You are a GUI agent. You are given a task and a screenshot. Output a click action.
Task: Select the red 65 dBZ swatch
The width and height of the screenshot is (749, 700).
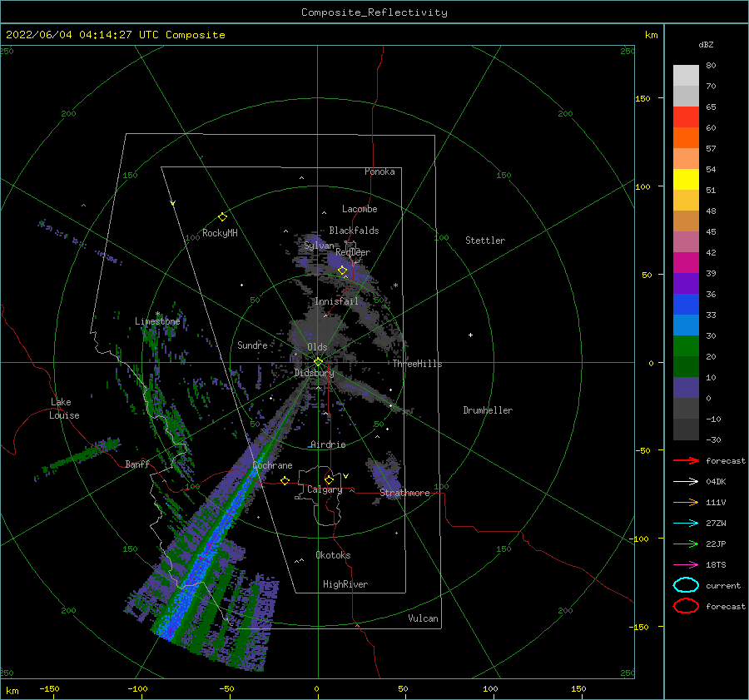686,117
